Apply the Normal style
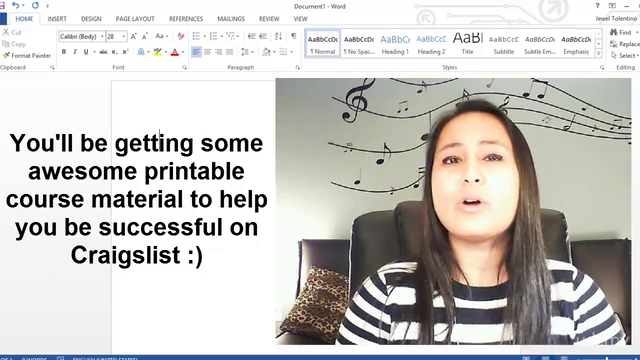This screenshot has height=360, width=640. point(322,44)
